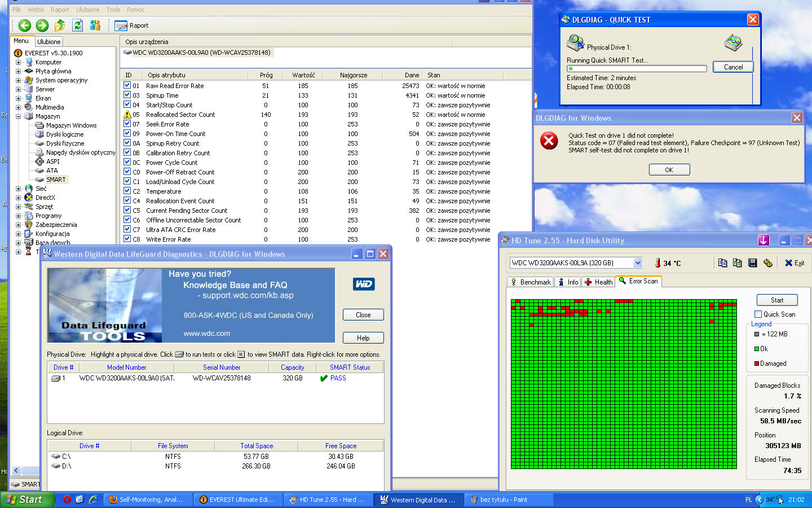Open the Tools menu in EVEREST

click(113, 10)
